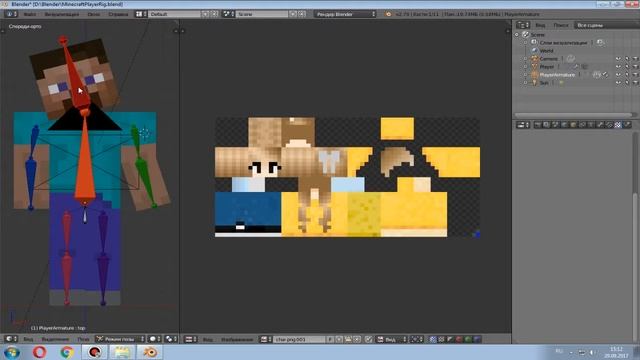Expand the Sun row in the outliner
Screen dimensions: 640x360
click(526, 83)
